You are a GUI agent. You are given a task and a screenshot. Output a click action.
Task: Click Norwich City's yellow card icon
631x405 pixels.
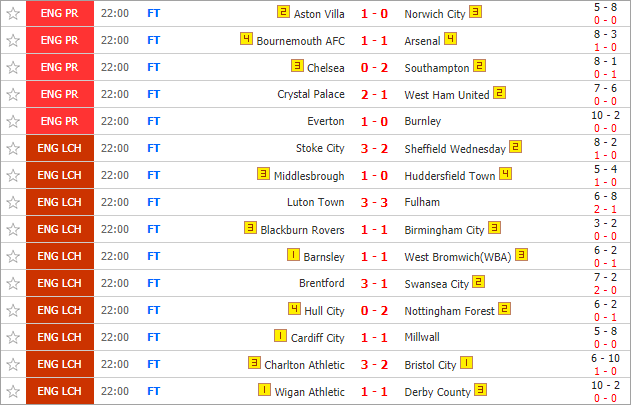475,12
